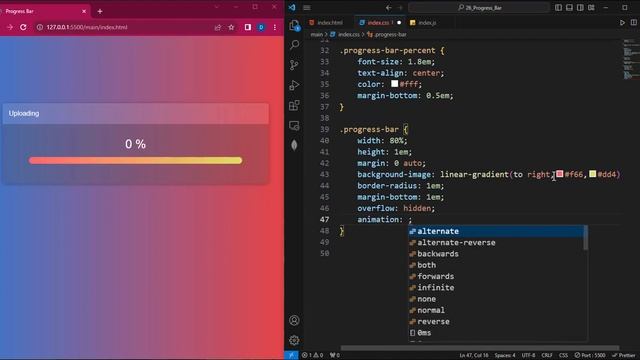Image resolution: width=640 pixels, height=360 pixels.
Task: Open the Manage gear icon
Action: pos(294,340)
